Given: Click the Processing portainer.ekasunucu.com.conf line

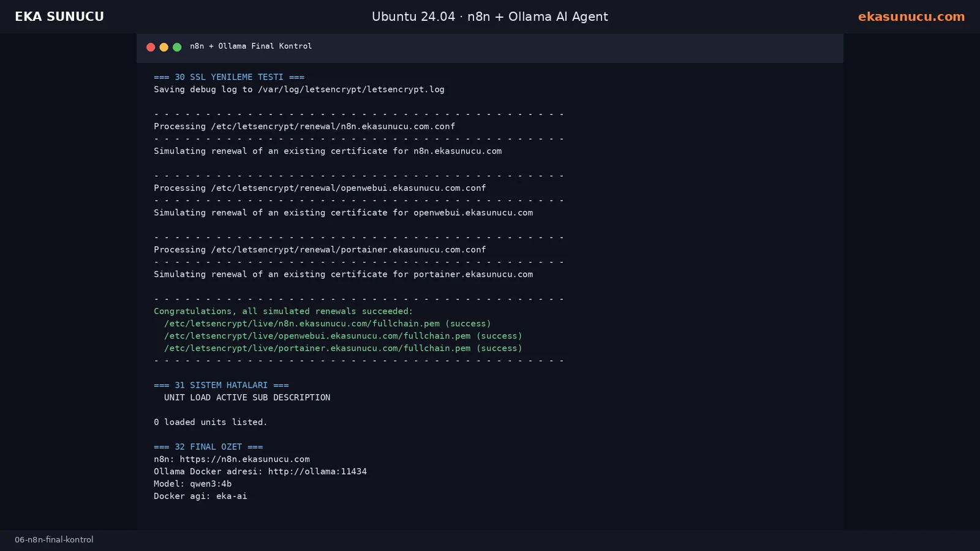Looking at the screenshot, I should point(320,250).
